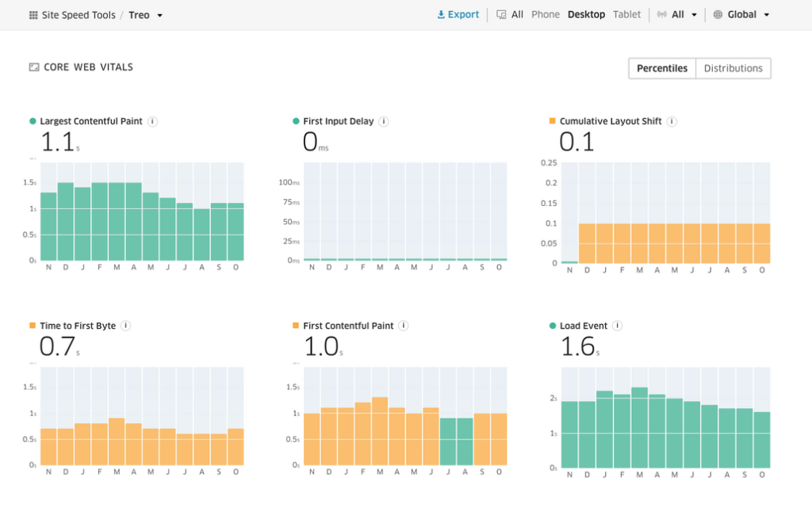Go to Site Speed Tools breadcrumb
Viewport: 812px width, 527px height.
click(x=79, y=15)
